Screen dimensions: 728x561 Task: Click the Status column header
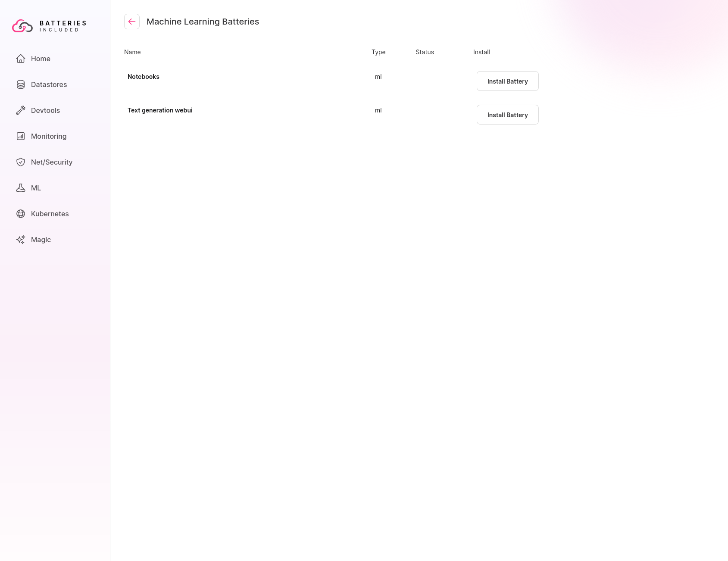[x=425, y=52]
